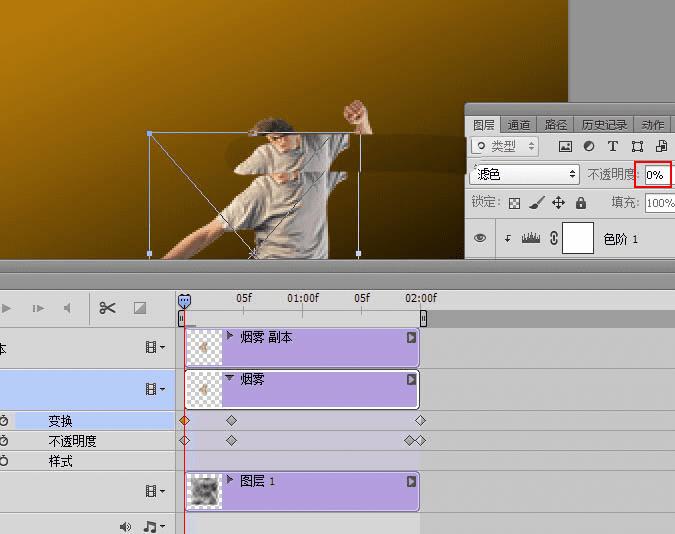
Task: Toggle the 变换 keyframe stopwatch
Action: (4, 421)
